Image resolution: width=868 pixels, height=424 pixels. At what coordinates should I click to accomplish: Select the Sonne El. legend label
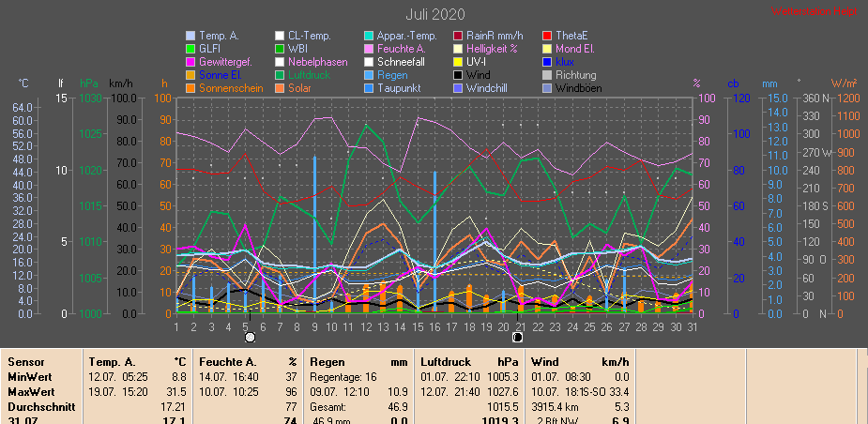tap(220, 75)
